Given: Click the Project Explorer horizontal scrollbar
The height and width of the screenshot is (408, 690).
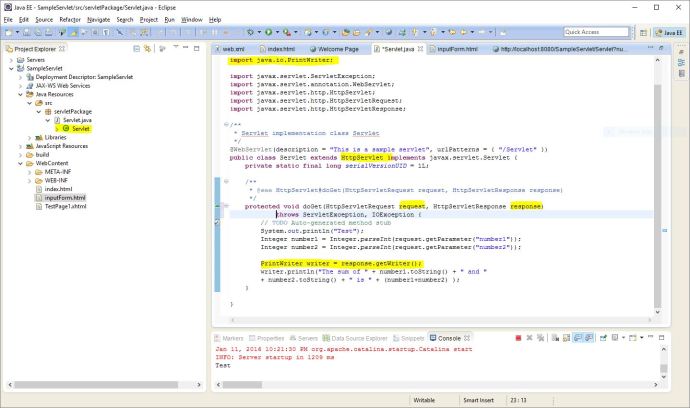Looking at the screenshot, I should point(96,385).
